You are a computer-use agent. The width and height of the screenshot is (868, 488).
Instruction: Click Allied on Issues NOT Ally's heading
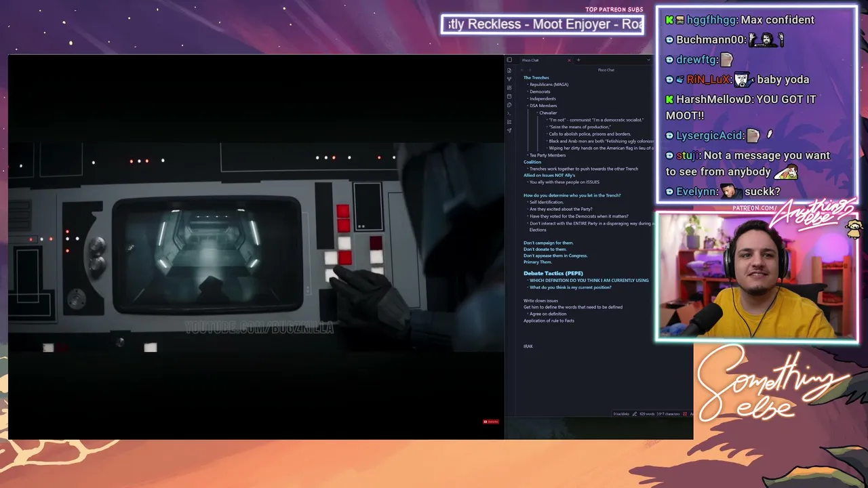[x=549, y=176]
